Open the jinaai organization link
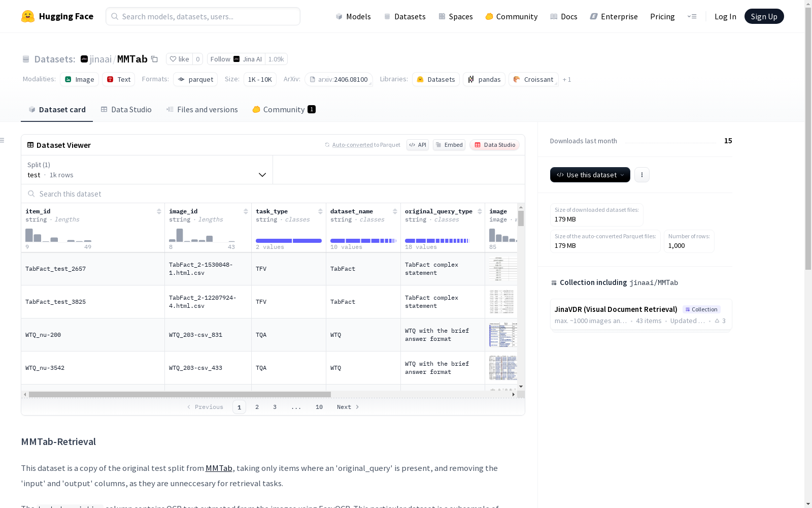812x508 pixels. (100, 59)
